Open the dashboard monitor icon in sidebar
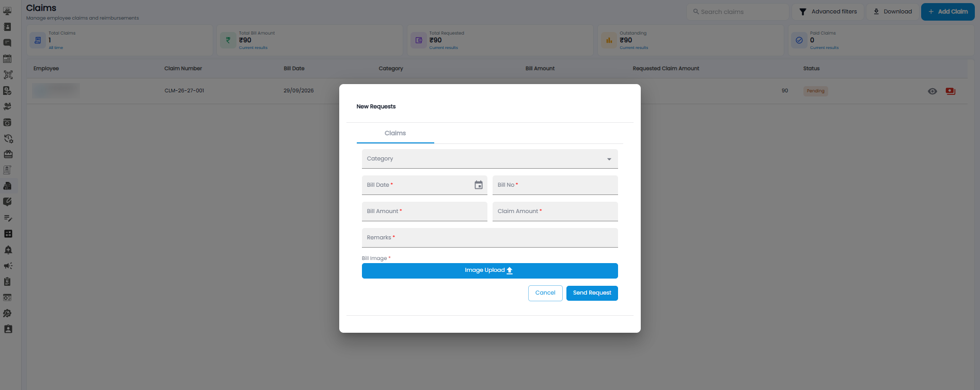Image resolution: width=980 pixels, height=390 pixels. (x=8, y=11)
